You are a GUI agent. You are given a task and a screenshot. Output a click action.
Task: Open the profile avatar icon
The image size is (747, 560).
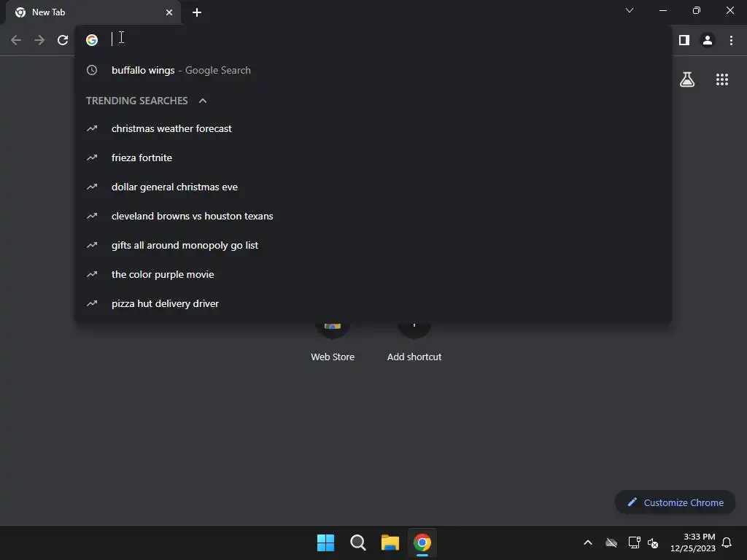(x=708, y=40)
